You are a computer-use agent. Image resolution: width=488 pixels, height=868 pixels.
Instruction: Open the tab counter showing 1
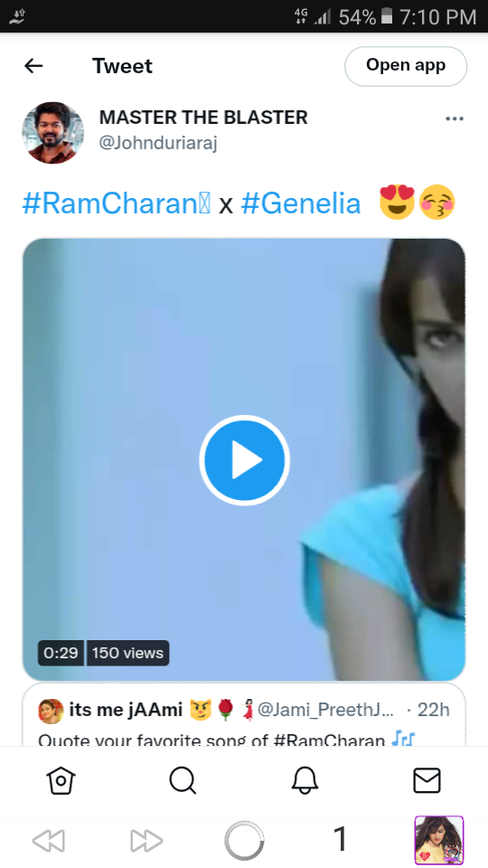[341, 839]
